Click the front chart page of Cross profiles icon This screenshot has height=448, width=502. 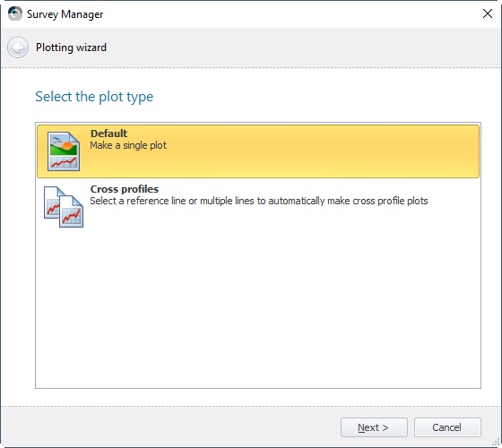coord(72,211)
